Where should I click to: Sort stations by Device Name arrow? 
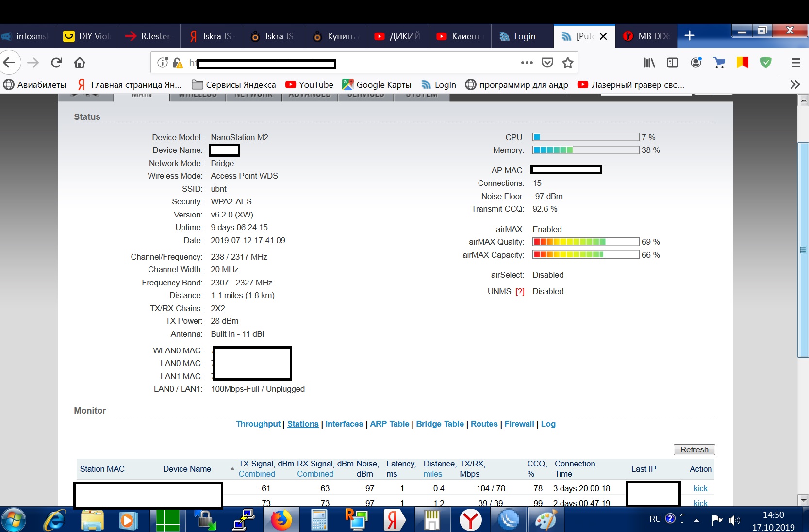pyautogui.click(x=232, y=469)
